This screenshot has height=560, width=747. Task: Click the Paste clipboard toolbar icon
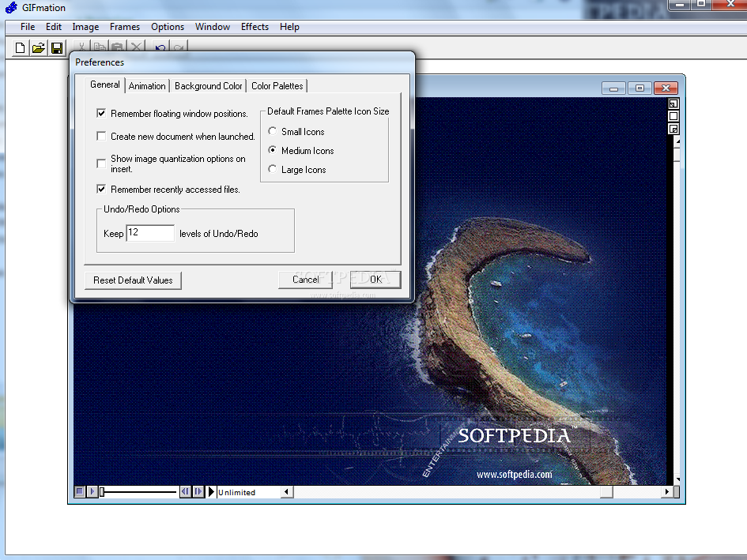118,47
